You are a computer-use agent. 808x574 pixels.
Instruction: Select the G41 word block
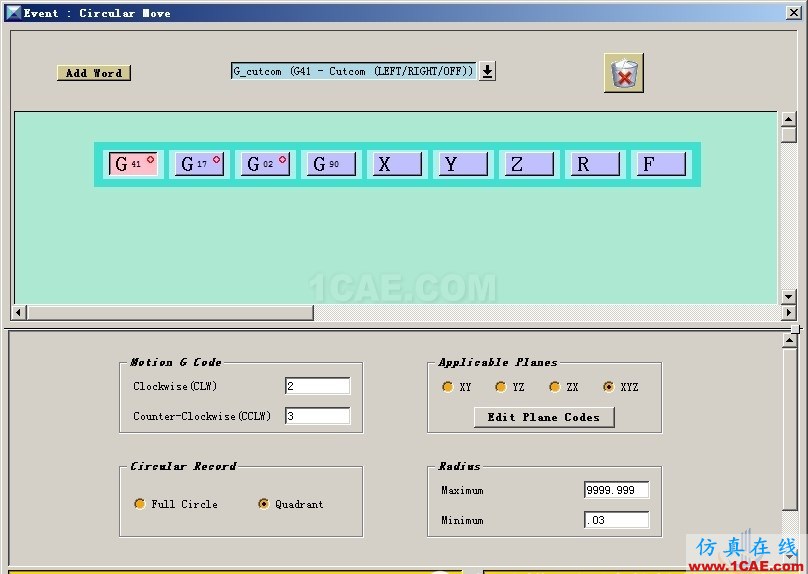[133, 164]
